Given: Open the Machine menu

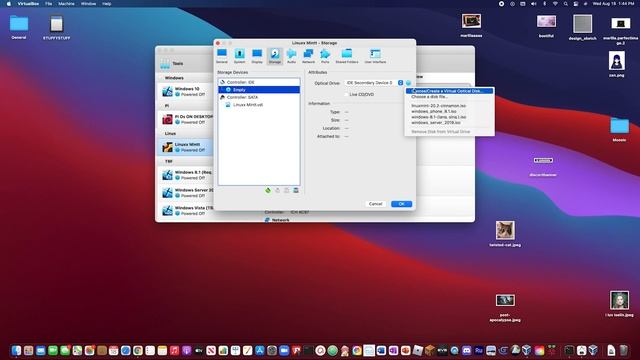Looking at the screenshot, I should [66, 4].
